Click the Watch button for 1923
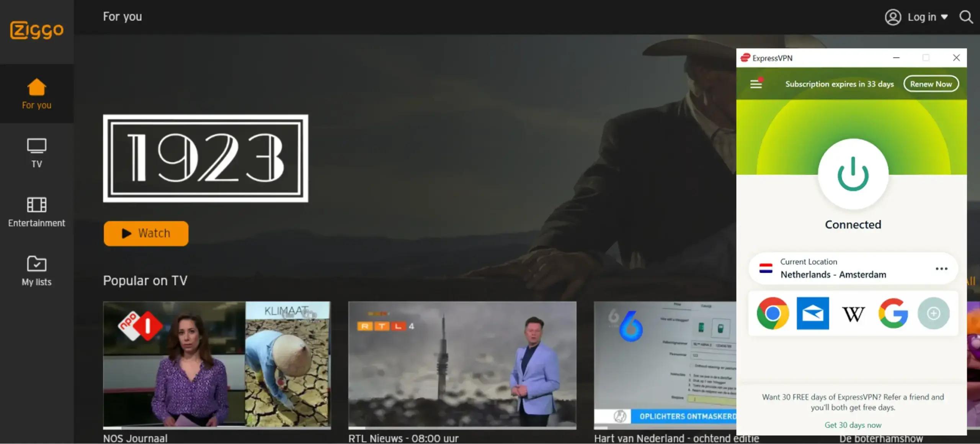This screenshot has height=444, width=980. pos(145,233)
